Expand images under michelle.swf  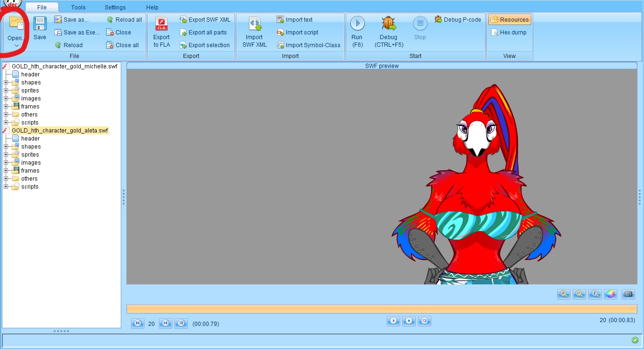6,99
